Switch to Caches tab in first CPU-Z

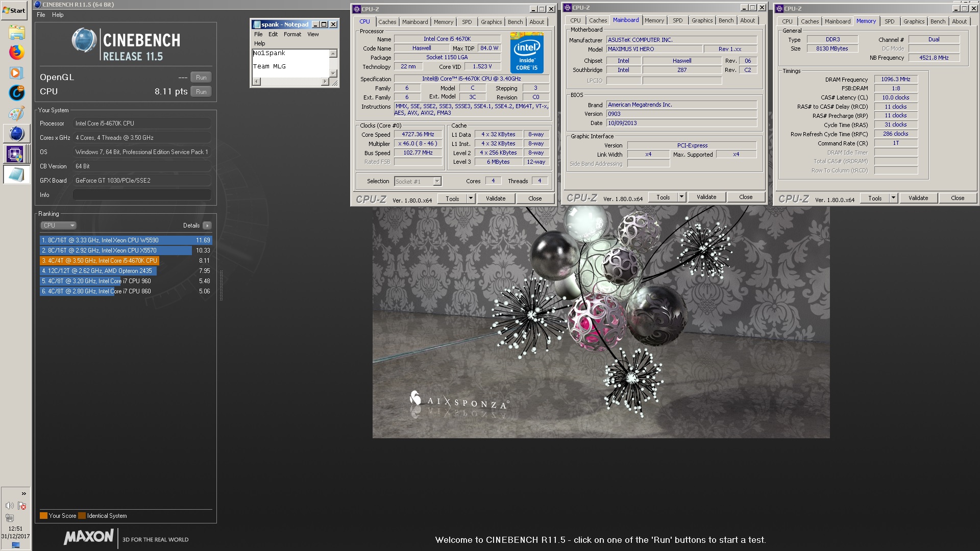click(387, 22)
